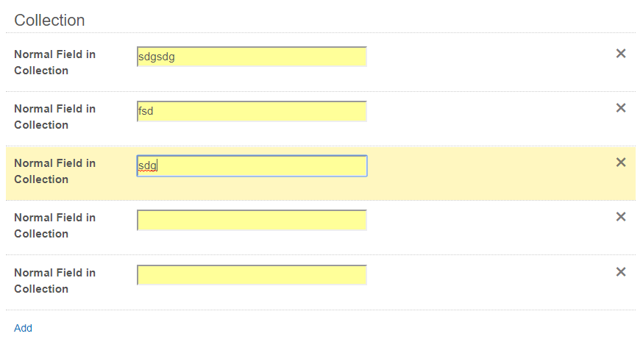This screenshot has height=364, width=643.
Task: Click the label beside the sdgsdg field
Action: (55, 63)
